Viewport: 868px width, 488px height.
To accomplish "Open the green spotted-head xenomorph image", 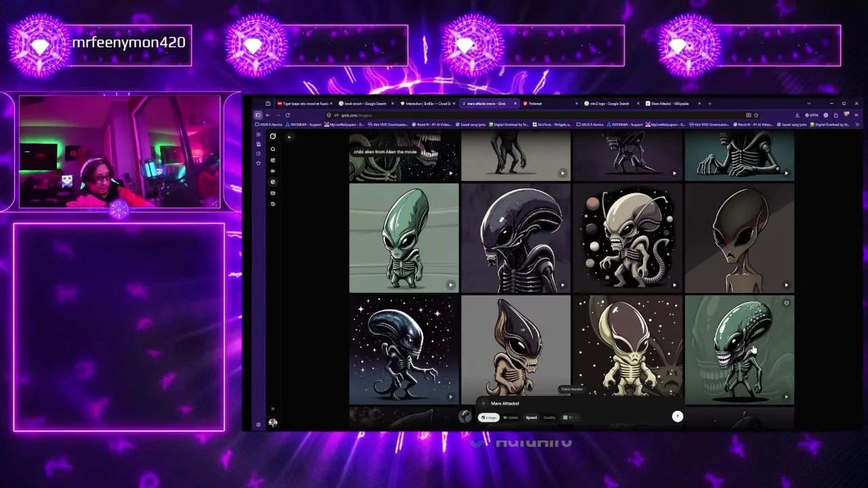I will 739,350.
